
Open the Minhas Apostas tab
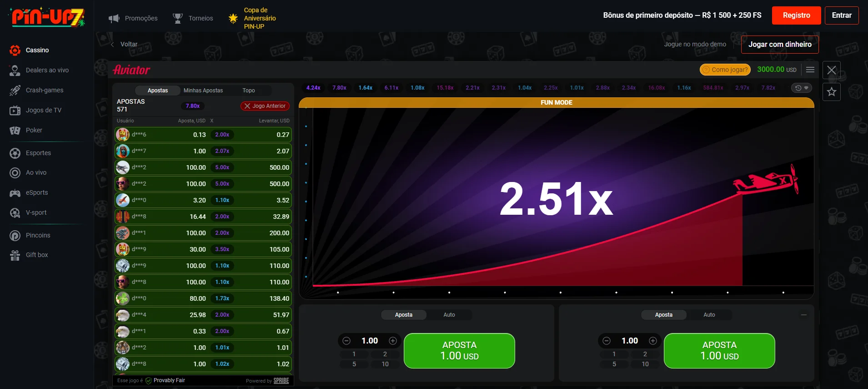click(x=203, y=91)
